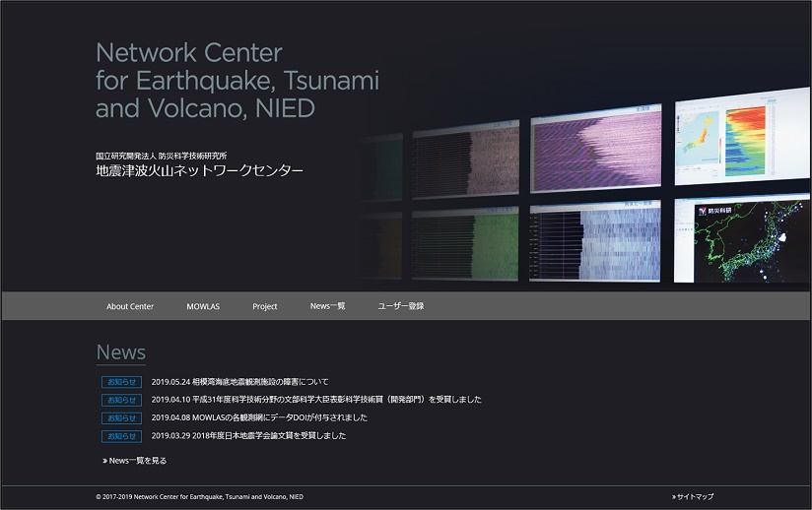Click お知らせ tag beside the 2019.03.29 news

tap(121, 436)
